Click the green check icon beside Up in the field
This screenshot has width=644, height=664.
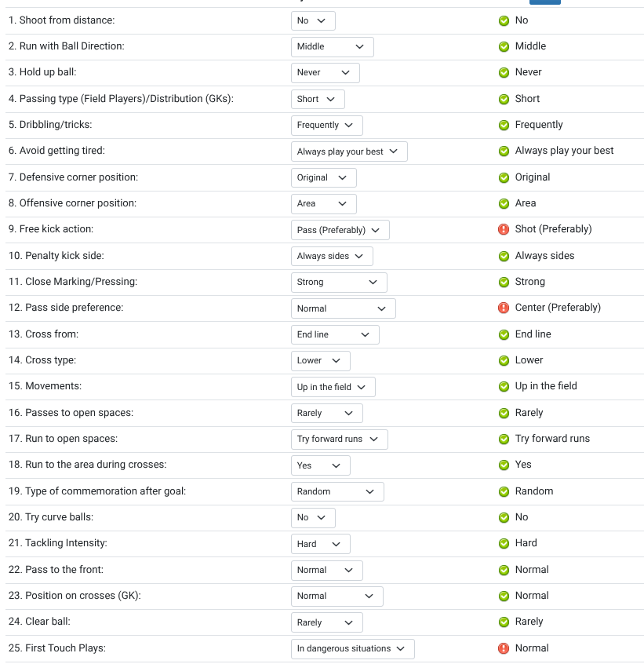click(504, 387)
